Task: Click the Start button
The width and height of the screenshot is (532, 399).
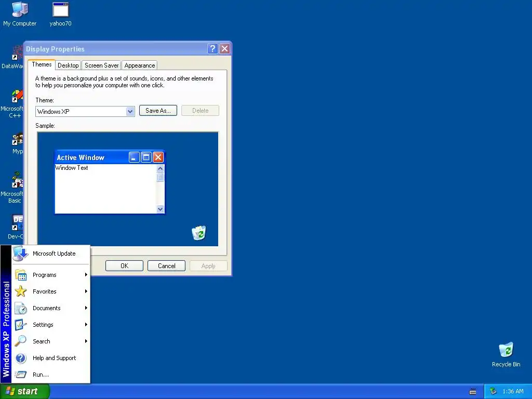Action: 24,391
